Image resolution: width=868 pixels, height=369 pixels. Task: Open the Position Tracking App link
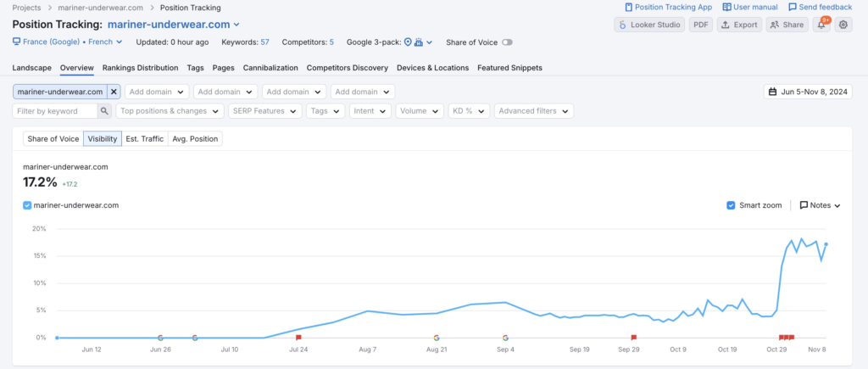click(668, 7)
